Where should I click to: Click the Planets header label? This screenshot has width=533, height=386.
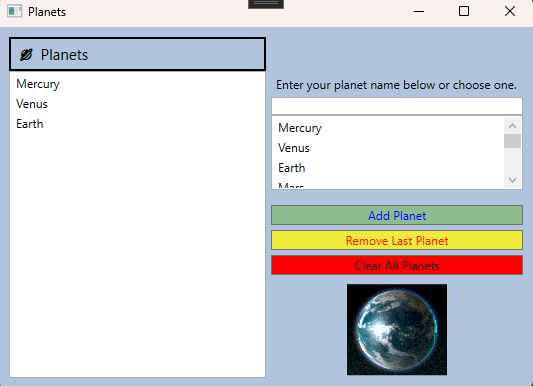(x=64, y=55)
